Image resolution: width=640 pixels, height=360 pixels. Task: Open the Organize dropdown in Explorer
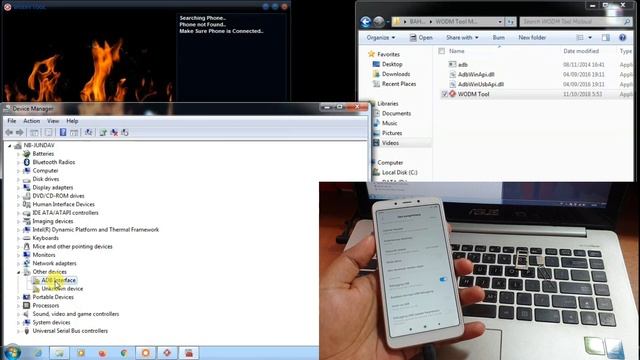pyautogui.click(x=380, y=38)
